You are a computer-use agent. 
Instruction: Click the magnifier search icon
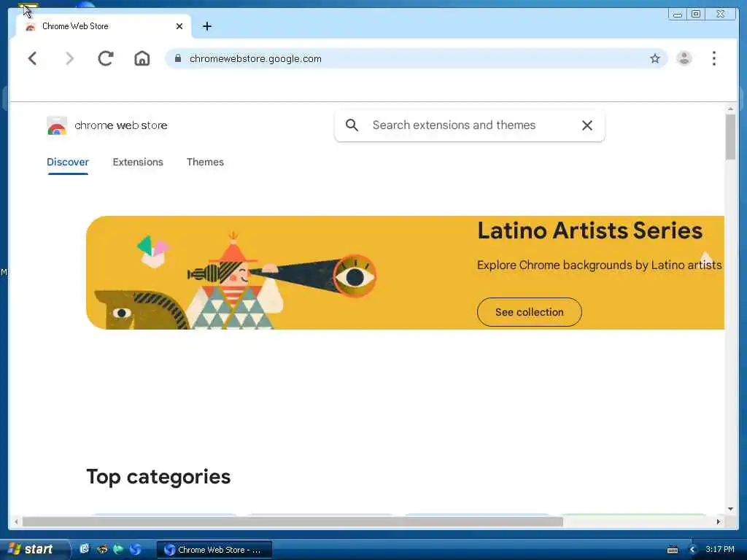click(x=352, y=125)
